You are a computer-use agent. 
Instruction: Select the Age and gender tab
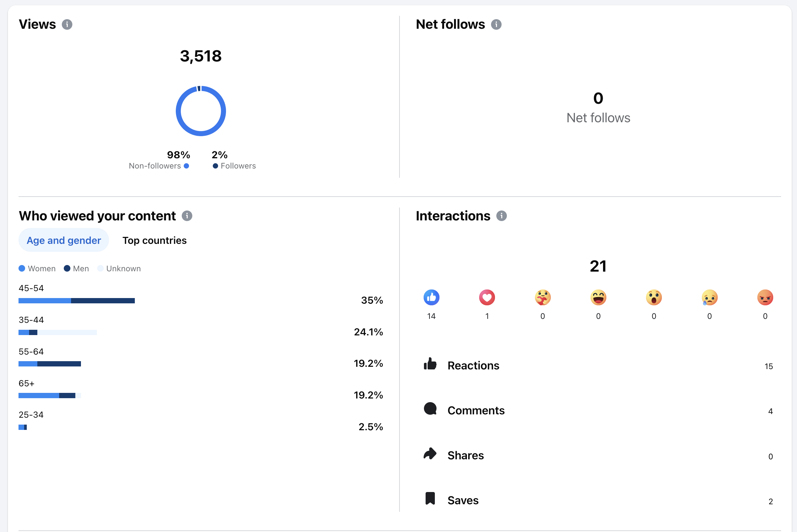(64, 240)
